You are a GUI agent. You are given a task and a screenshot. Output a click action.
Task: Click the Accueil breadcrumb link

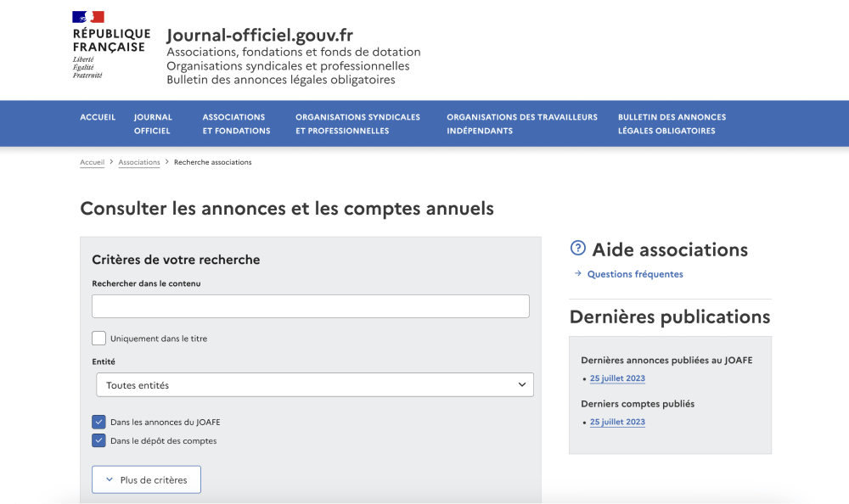(x=91, y=161)
